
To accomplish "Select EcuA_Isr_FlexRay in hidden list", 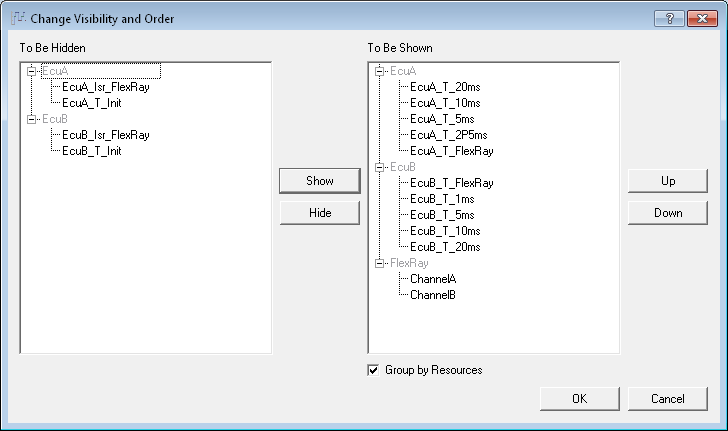I will pos(106,87).
